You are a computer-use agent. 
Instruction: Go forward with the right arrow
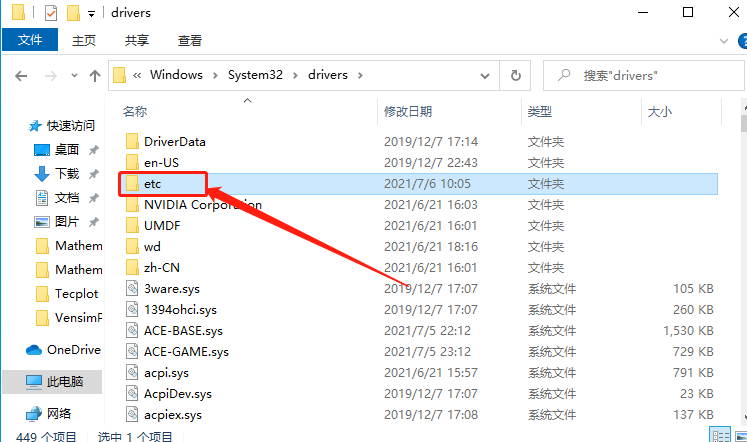coord(50,76)
